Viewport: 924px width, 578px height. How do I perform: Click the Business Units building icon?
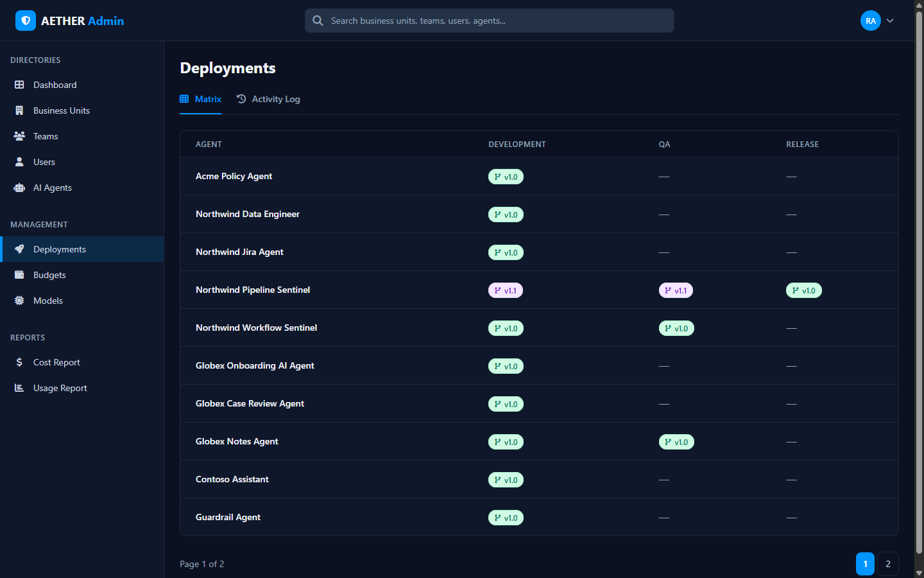coord(19,110)
